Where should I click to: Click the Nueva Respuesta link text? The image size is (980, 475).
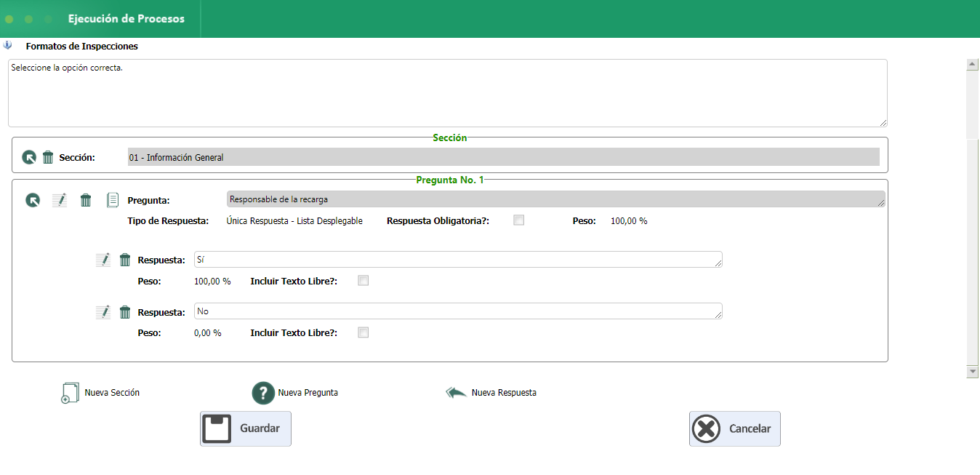point(504,393)
